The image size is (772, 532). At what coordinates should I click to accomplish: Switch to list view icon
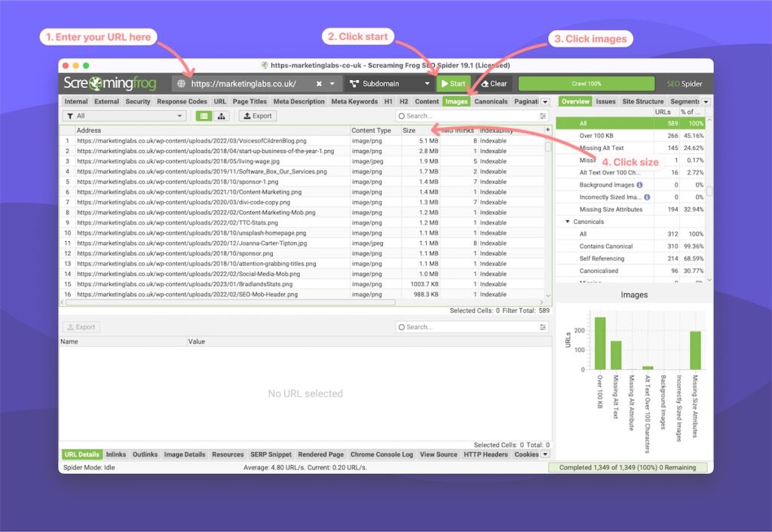coord(204,116)
